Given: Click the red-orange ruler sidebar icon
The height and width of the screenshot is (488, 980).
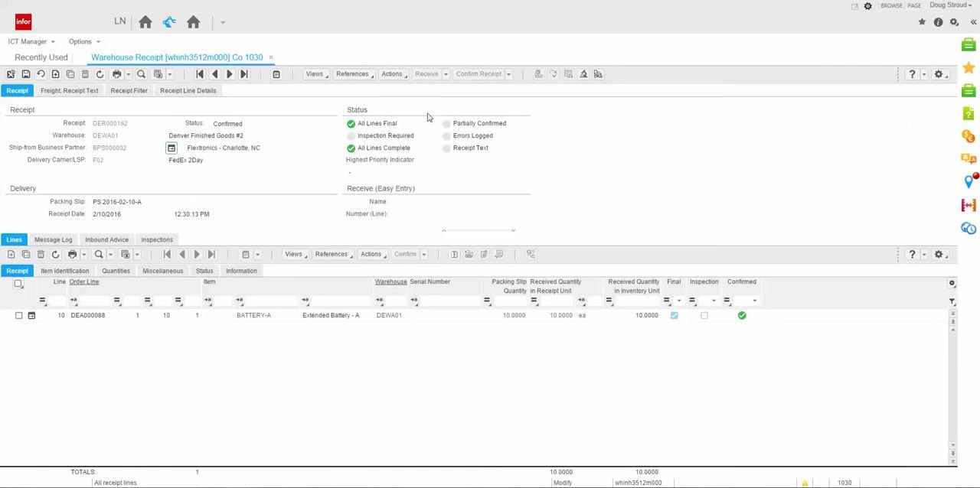Looking at the screenshot, I should click(x=969, y=205).
